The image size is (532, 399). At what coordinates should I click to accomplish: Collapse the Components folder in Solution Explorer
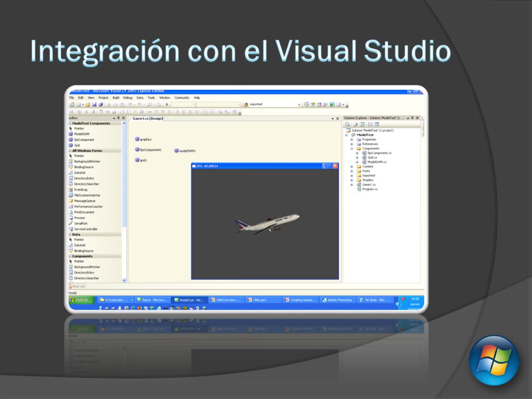(351, 149)
